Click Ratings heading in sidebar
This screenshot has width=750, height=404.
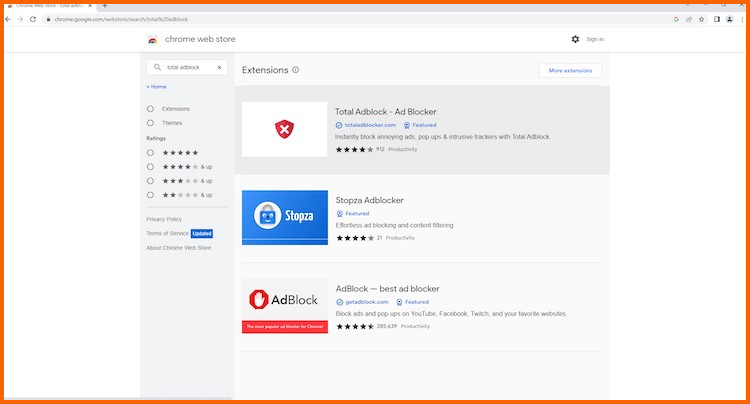(156, 138)
